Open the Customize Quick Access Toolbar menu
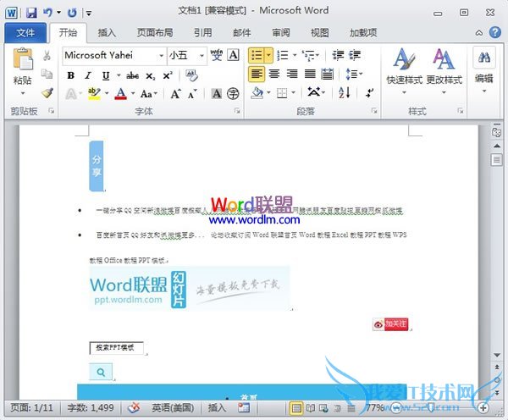This screenshot has height=420, width=508. point(88,14)
